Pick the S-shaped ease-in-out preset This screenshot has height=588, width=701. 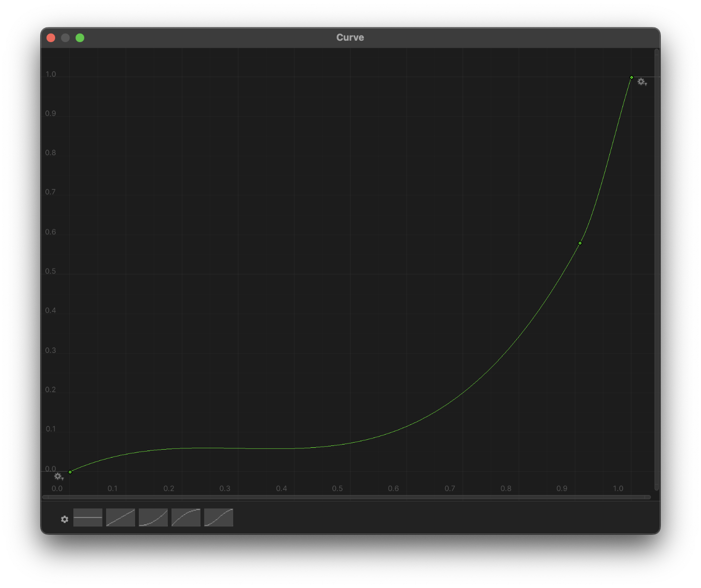[x=219, y=517]
